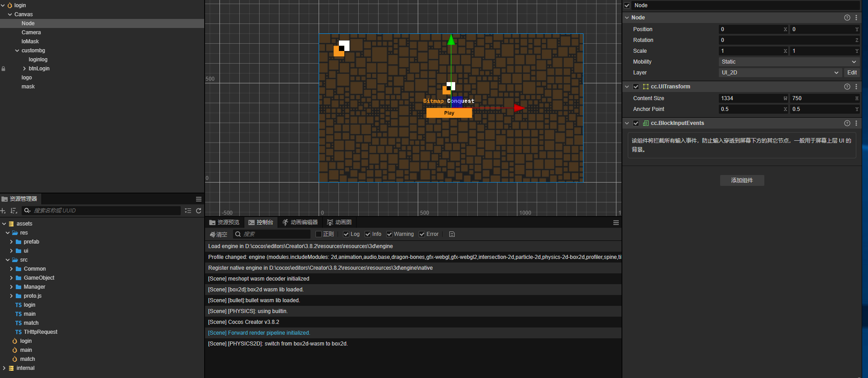This screenshot has height=378, width=868.
Task: Click the lock icon beside btnLogin
Action: [x=4, y=69]
